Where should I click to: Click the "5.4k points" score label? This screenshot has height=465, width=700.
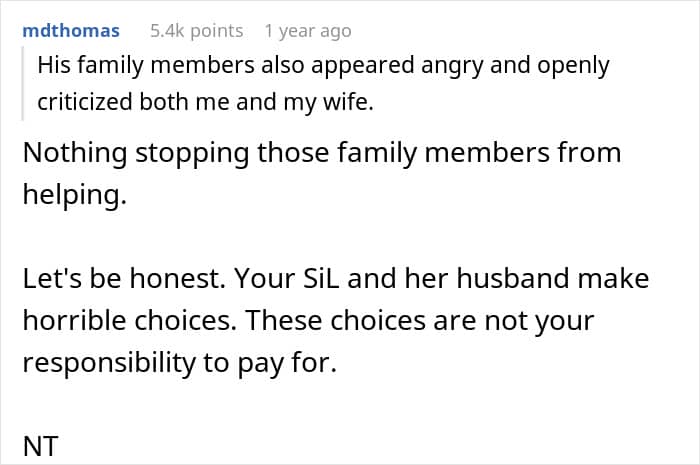tap(197, 31)
